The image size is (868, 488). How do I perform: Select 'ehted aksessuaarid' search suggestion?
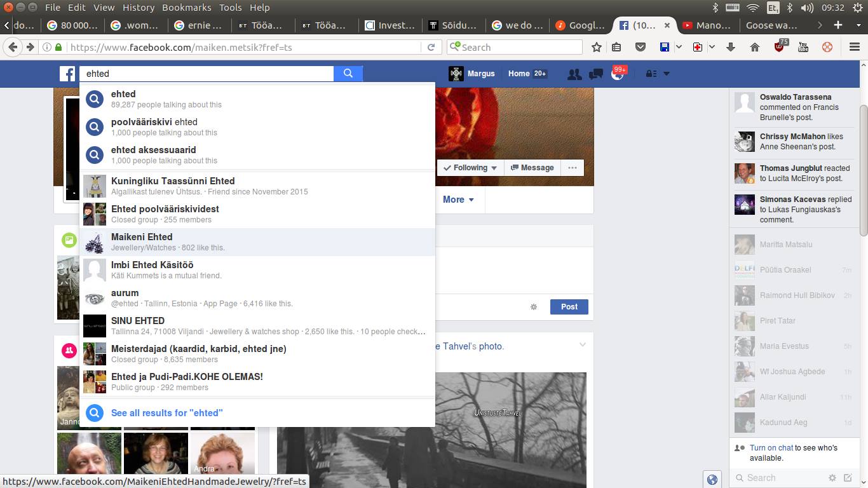(x=257, y=154)
